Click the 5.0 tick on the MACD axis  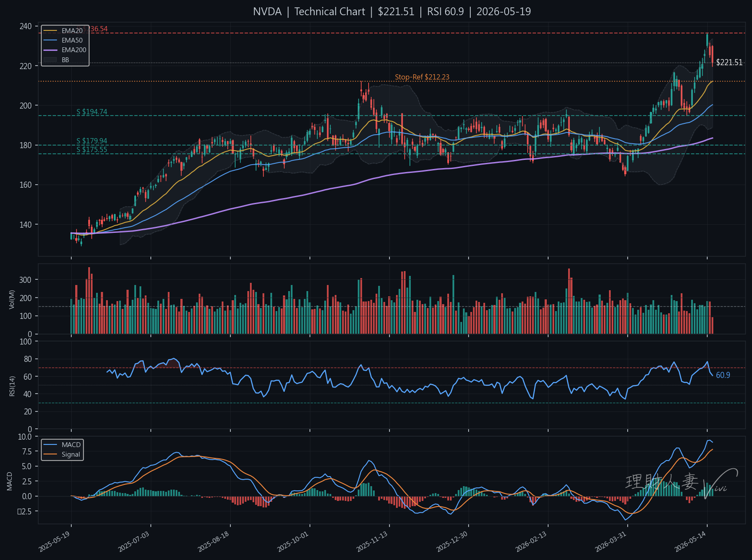(x=27, y=467)
